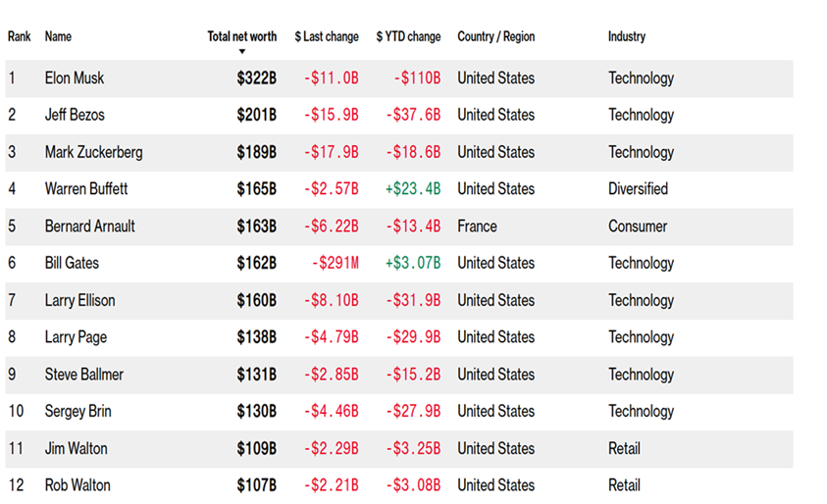Select the Larry Page row name
This screenshot has width=827, height=504.
pos(76,337)
